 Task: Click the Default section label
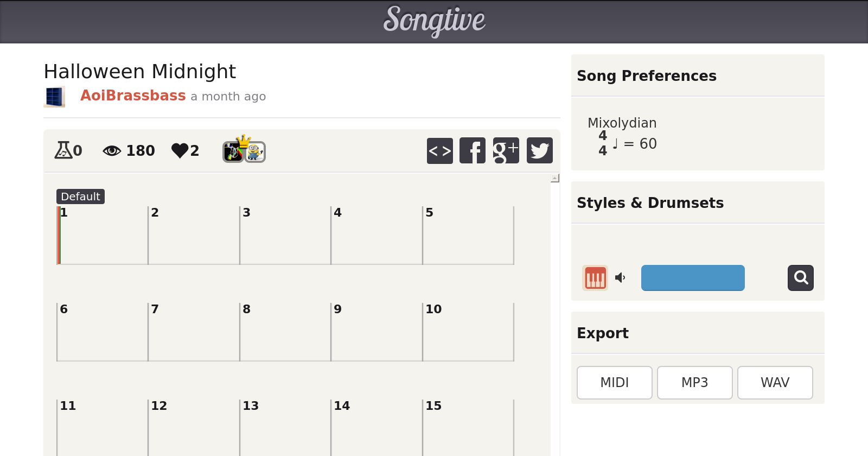click(x=80, y=197)
